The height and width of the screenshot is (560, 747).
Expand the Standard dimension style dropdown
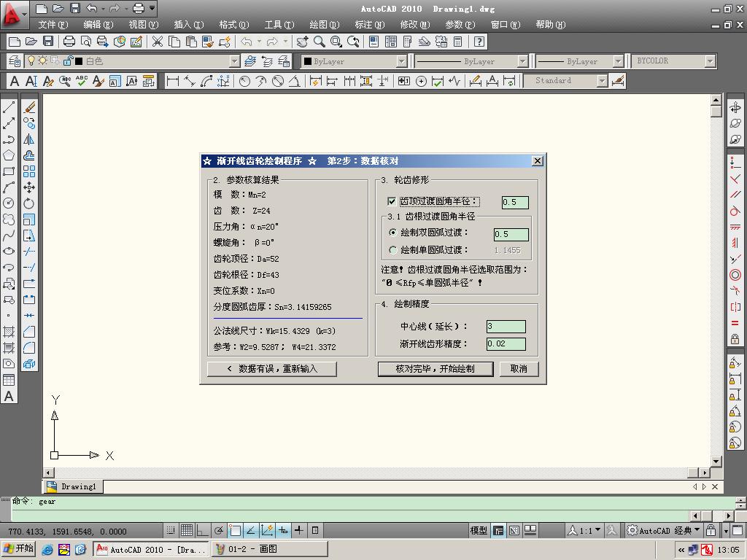pos(603,81)
